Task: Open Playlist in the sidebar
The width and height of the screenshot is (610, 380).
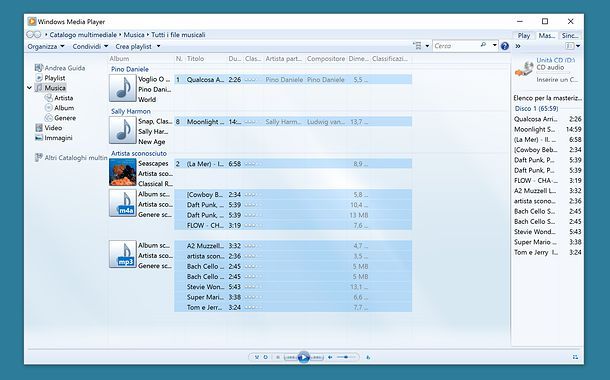Action: coord(51,78)
